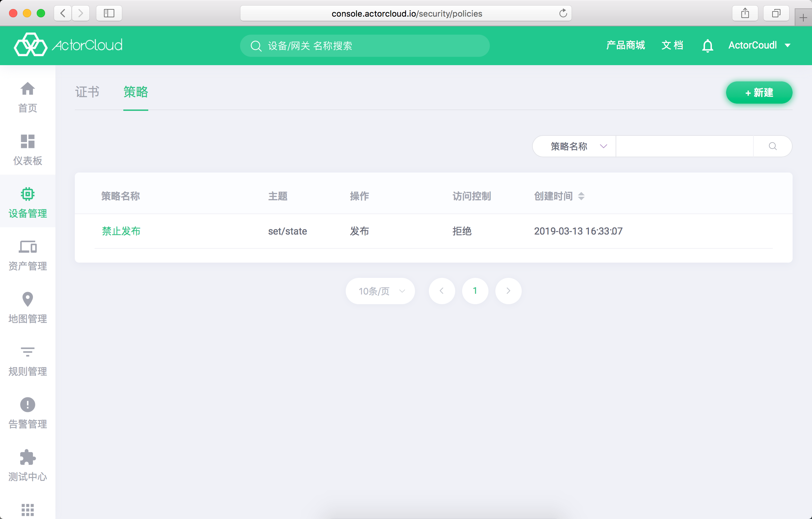The image size is (812, 519).
Task: Open 测试中心 test center
Action: tap(28, 466)
